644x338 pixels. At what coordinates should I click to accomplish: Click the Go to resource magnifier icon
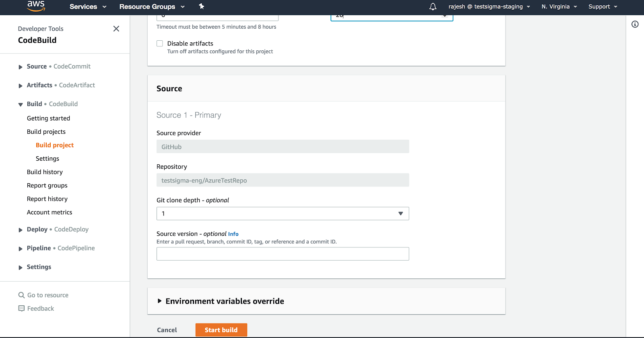pos(21,295)
